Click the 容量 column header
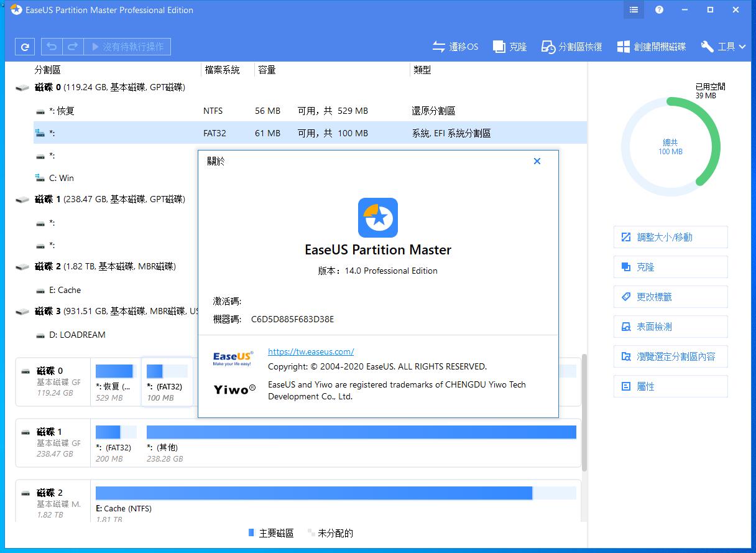This screenshot has width=756, height=553. (267, 70)
